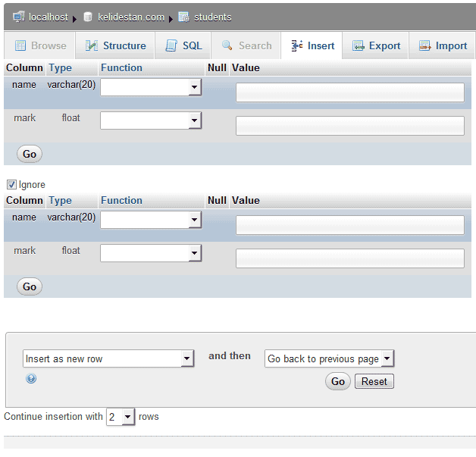Viewport: 476px width, 457px height.
Task: Click the localhost server icon in breadcrumb
Action: (19, 17)
